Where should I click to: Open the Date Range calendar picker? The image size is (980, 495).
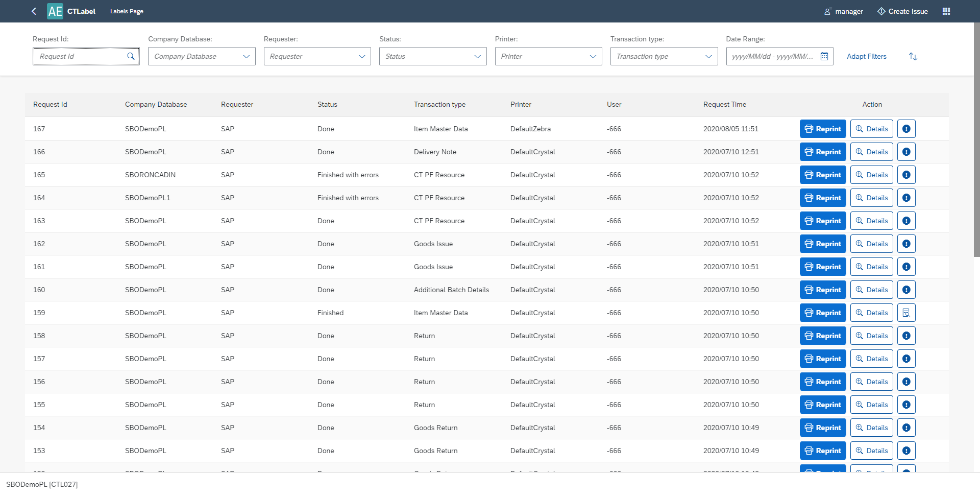pos(824,56)
